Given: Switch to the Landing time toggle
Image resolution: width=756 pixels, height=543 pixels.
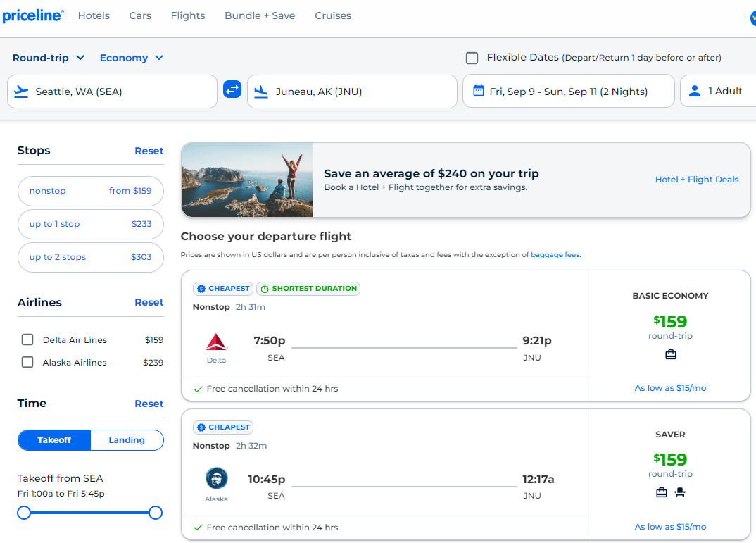Looking at the screenshot, I should (127, 439).
